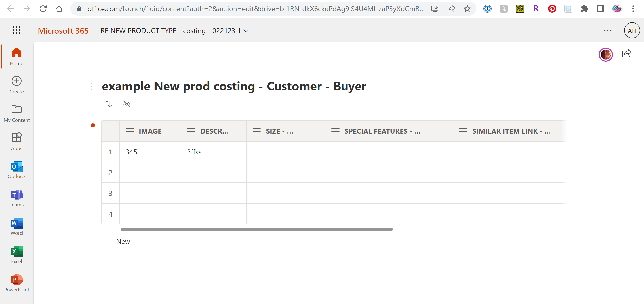
Task: Toggle the browser side panel icon
Action: pyautogui.click(x=601, y=9)
